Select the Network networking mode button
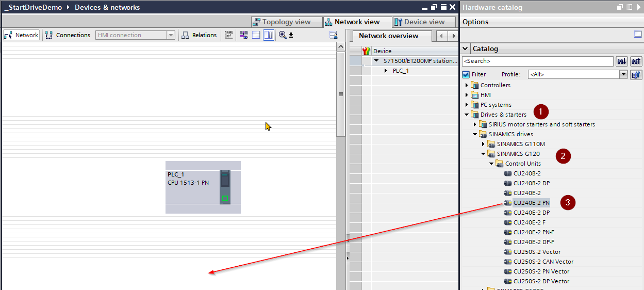The height and width of the screenshot is (290, 644). click(x=21, y=35)
